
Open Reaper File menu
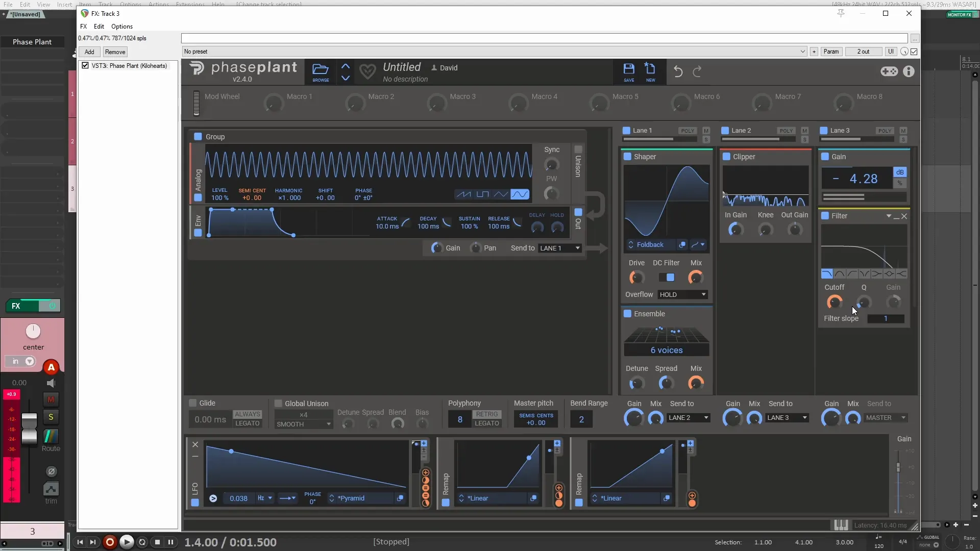click(x=8, y=4)
